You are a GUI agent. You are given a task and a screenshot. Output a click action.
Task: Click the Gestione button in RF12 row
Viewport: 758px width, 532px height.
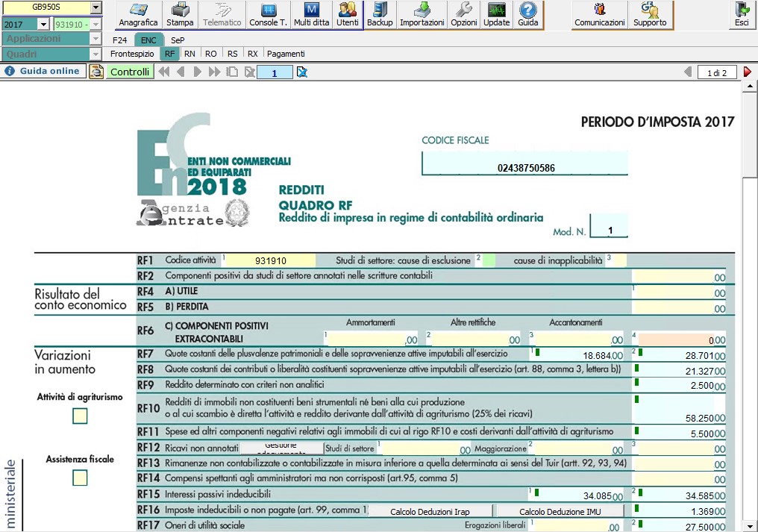pos(281,448)
